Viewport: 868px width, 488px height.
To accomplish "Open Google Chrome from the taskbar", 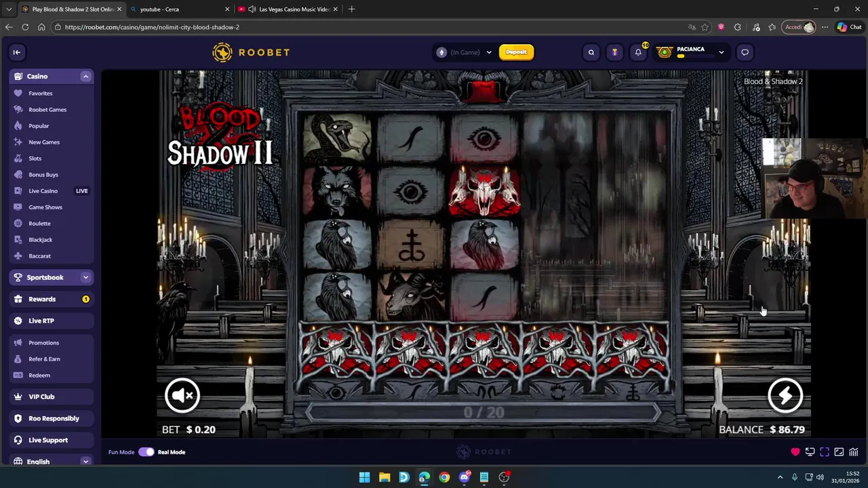I will pyautogui.click(x=444, y=477).
